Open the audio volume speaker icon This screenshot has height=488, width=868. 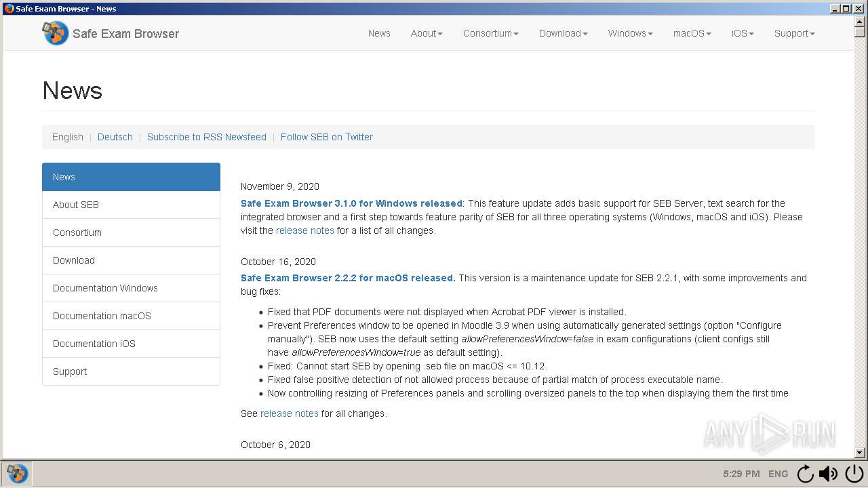828,474
